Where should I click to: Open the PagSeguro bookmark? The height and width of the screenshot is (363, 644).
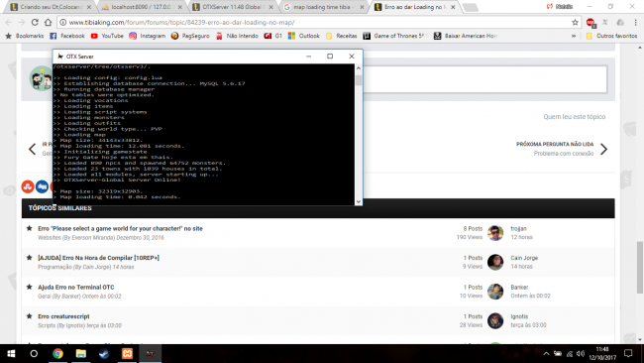190,36
